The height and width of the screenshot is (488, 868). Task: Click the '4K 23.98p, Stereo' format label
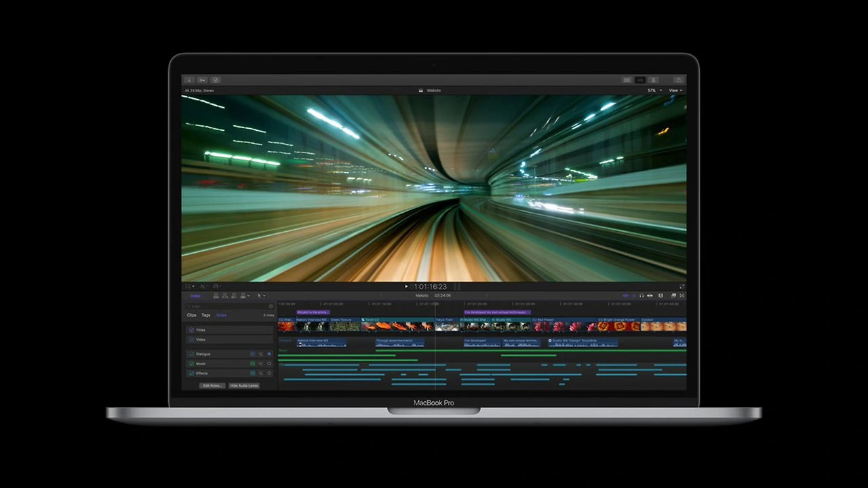click(198, 90)
